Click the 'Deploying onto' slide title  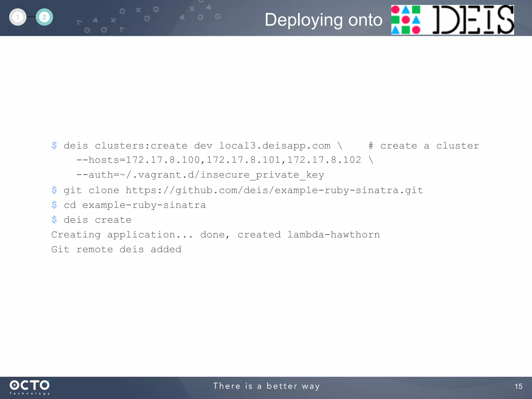pyautogui.click(x=323, y=20)
